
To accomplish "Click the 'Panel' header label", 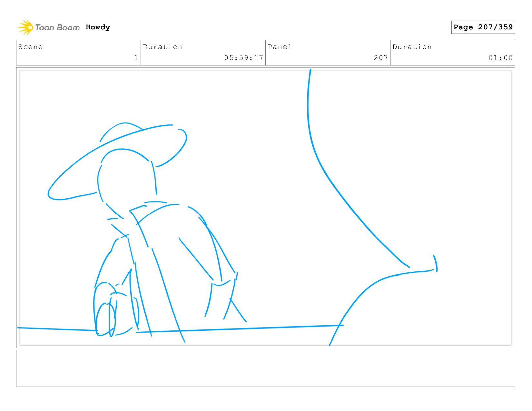I will coord(280,47).
